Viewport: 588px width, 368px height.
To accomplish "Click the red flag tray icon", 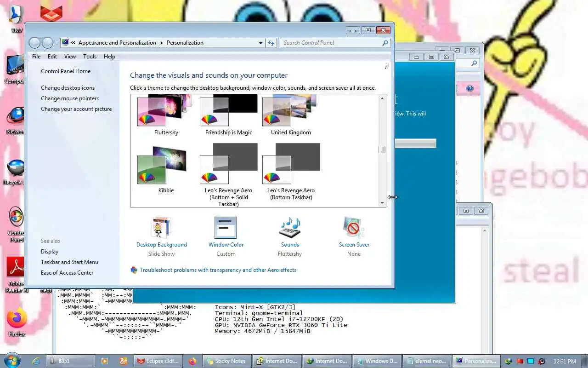I will tap(520, 361).
